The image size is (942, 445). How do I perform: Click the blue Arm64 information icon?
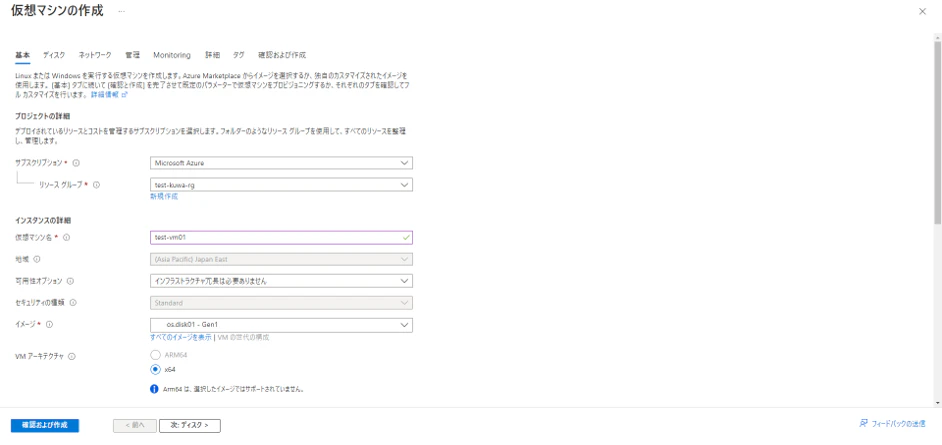click(154, 389)
